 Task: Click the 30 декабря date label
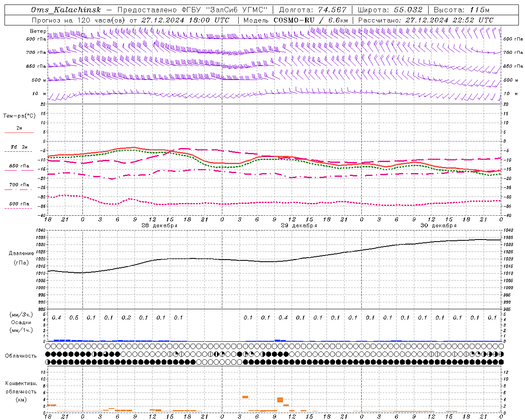pyautogui.click(x=438, y=226)
